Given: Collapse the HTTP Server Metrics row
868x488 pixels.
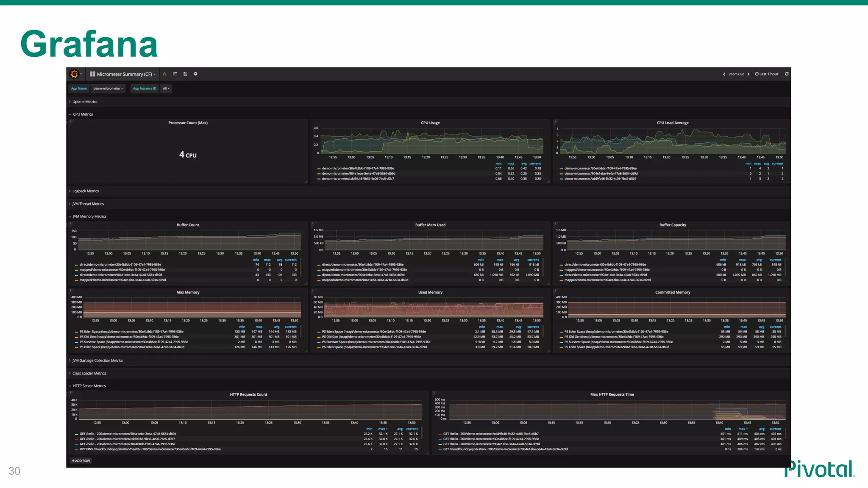Looking at the screenshot, I should click(89, 386).
